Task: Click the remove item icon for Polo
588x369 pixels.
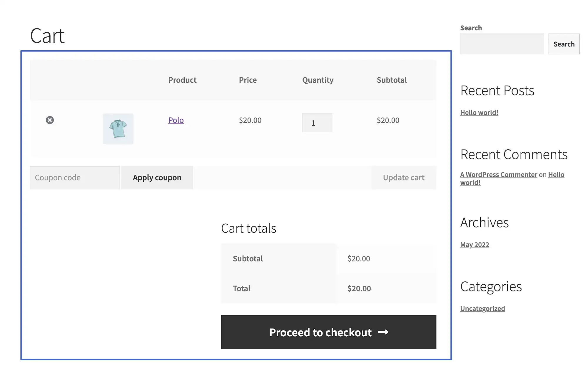Action: pyautogui.click(x=49, y=120)
